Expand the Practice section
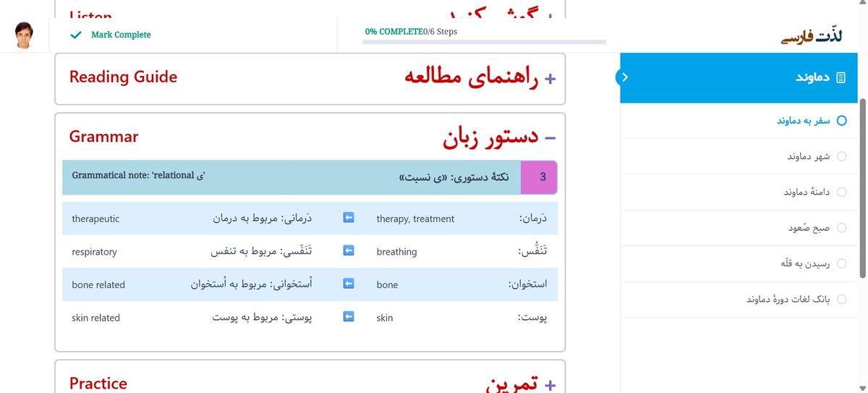868x393 pixels. (550, 384)
